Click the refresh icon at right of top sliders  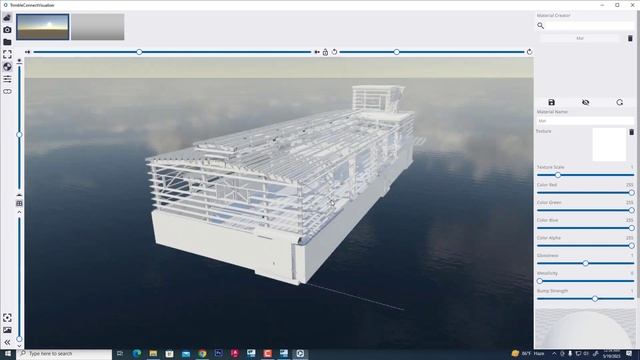[529, 52]
